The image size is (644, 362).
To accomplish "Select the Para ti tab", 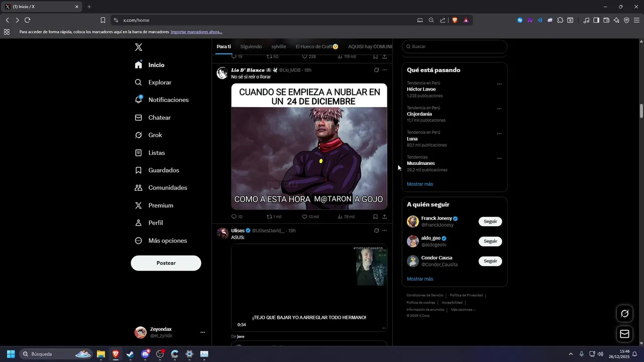I will (224, 47).
